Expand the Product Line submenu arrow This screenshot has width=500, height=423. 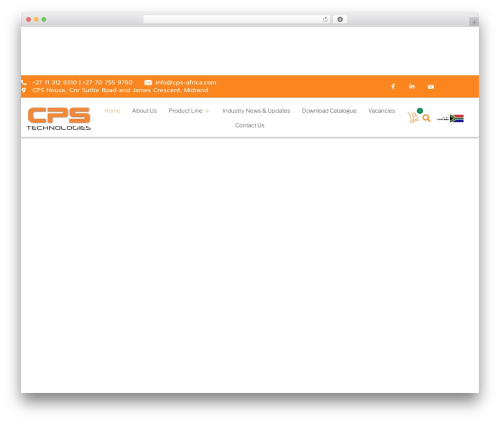pyautogui.click(x=207, y=111)
